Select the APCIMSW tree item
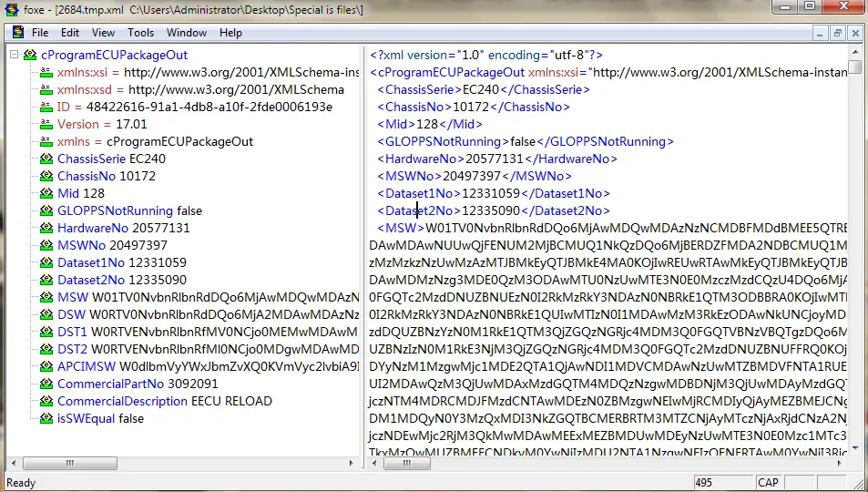Viewport: 868px width, 492px height. (209, 367)
